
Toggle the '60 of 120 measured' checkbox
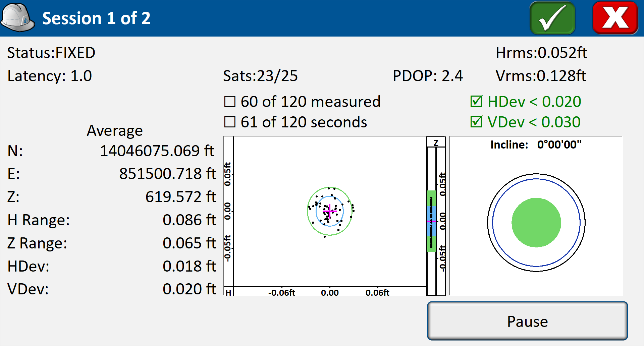click(x=230, y=102)
